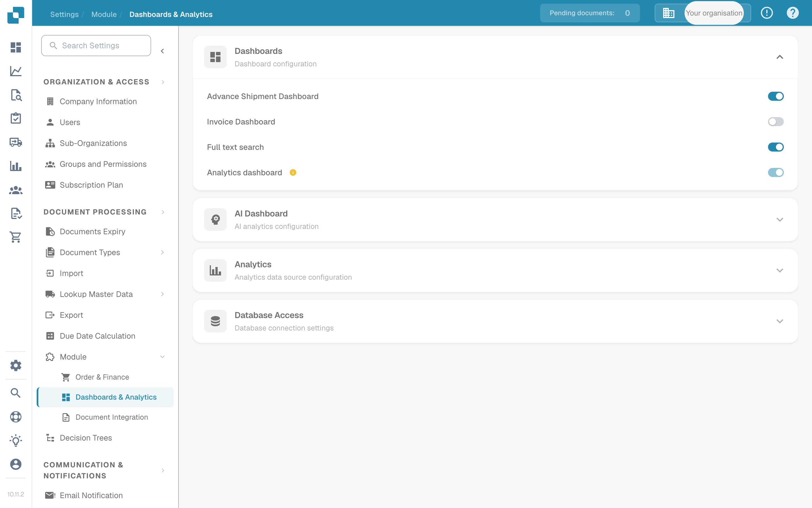This screenshot has height=508, width=812.
Task: Click the Pending documents counter
Action: click(590, 13)
